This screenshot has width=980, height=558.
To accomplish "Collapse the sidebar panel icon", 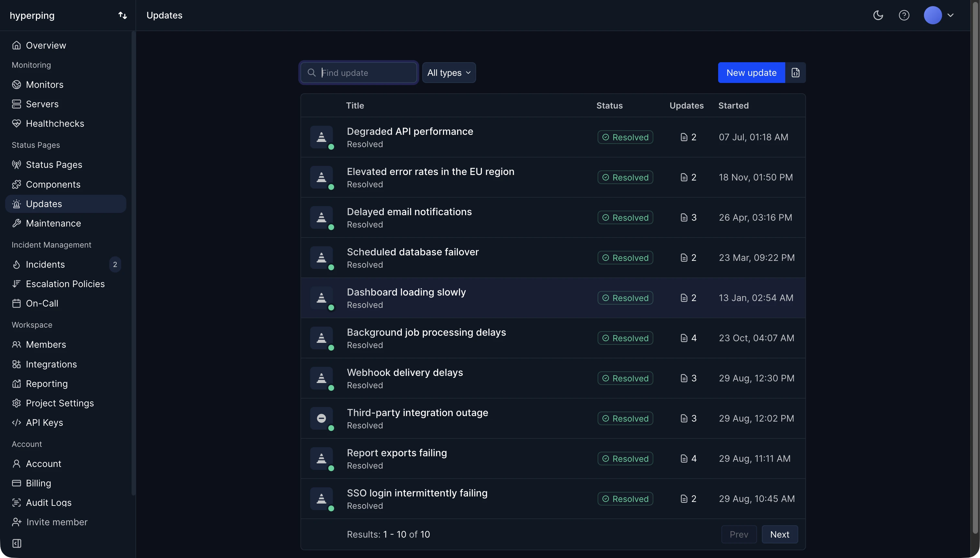I will click(x=17, y=543).
